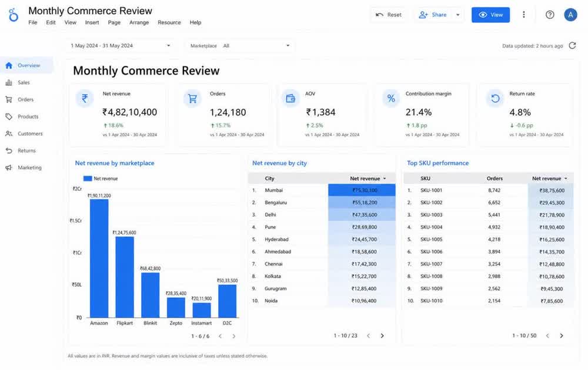Click the D2C bar in chart
The width and height of the screenshot is (588, 370).
[227, 301]
